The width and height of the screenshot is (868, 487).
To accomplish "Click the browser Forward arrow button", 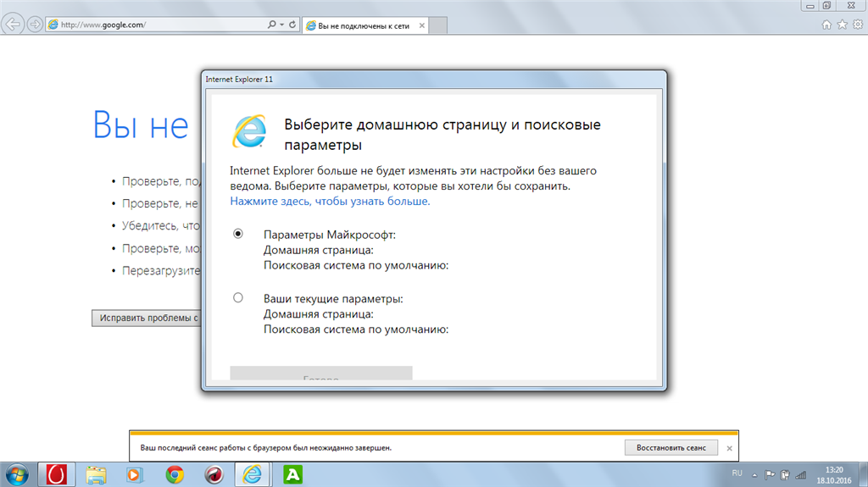I will [x=35, y=25].
